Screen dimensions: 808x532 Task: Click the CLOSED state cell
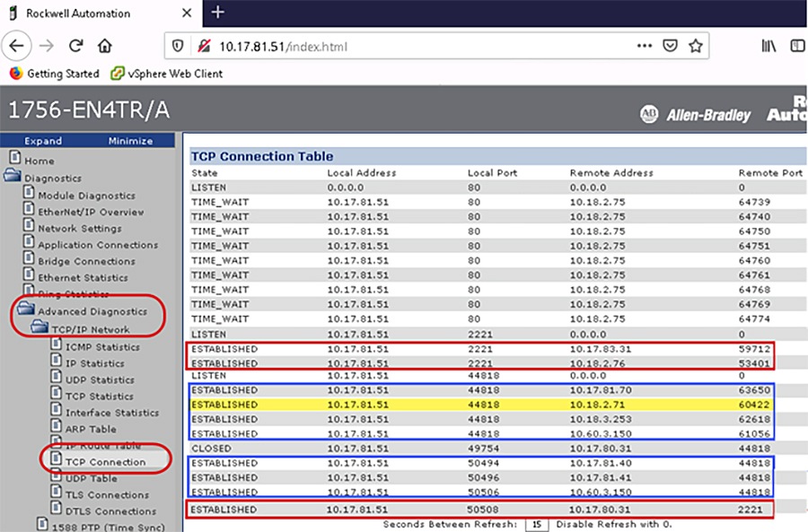point(211,449)
